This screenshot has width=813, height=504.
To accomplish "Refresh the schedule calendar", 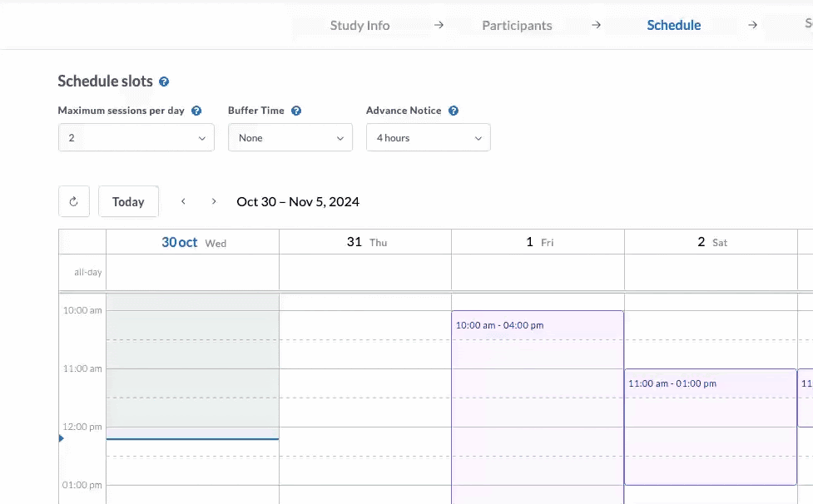I will (73, 201).
